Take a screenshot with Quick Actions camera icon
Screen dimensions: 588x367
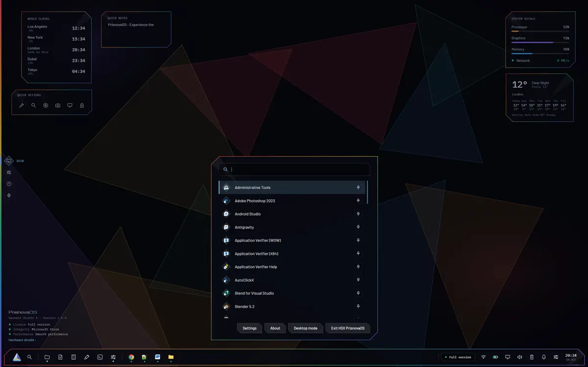[58, 105]
